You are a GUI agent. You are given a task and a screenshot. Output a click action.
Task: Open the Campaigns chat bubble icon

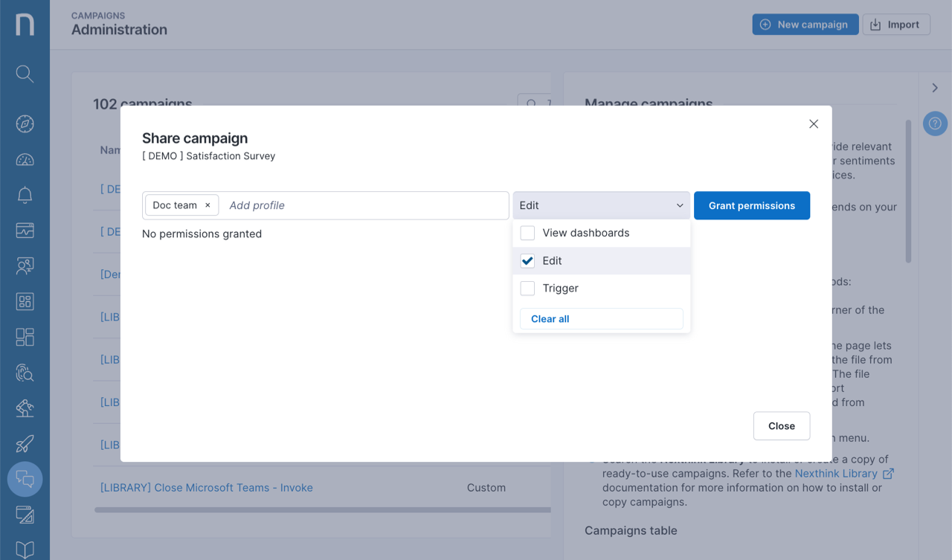(25, 479)
